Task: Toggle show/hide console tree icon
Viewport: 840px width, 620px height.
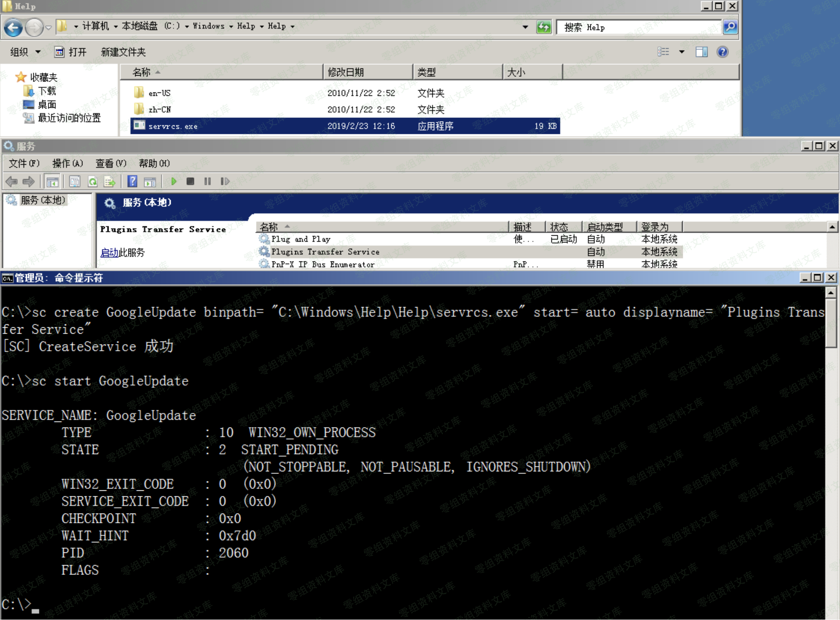Action: click(52, 182)
